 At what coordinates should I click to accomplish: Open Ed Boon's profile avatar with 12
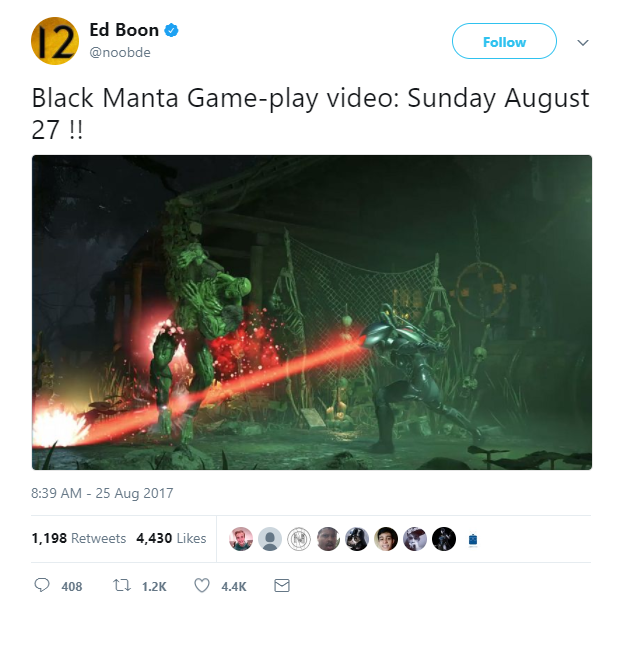55,41
